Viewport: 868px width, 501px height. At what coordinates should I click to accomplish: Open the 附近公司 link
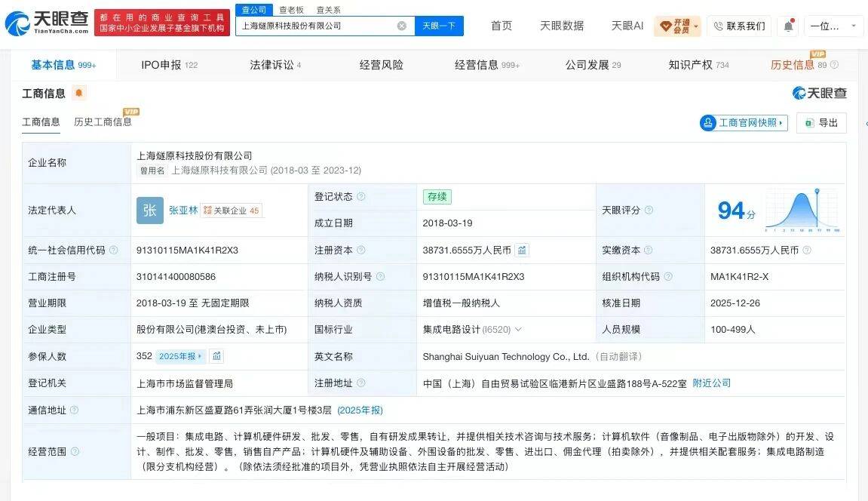[711, 383]
